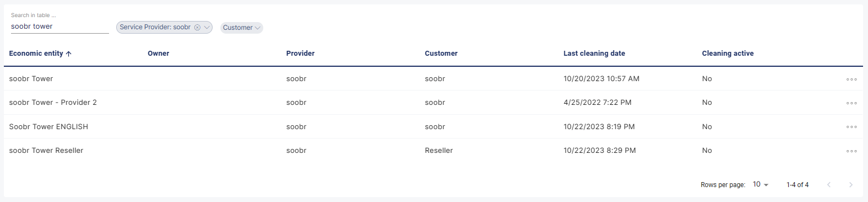868x202 pixels.
Task: Change rows per page from 10
Action: click(x=761, y=184)
